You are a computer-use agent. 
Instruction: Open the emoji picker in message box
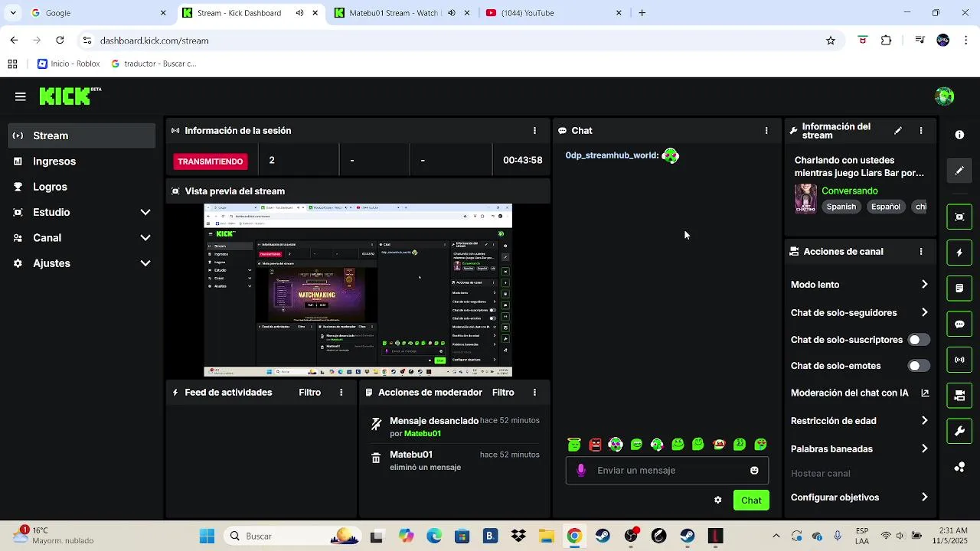[x=754, y=471]
